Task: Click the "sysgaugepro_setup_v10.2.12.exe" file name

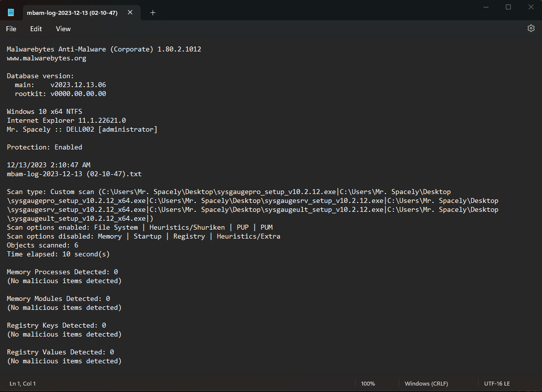Action: click(276, 192)
